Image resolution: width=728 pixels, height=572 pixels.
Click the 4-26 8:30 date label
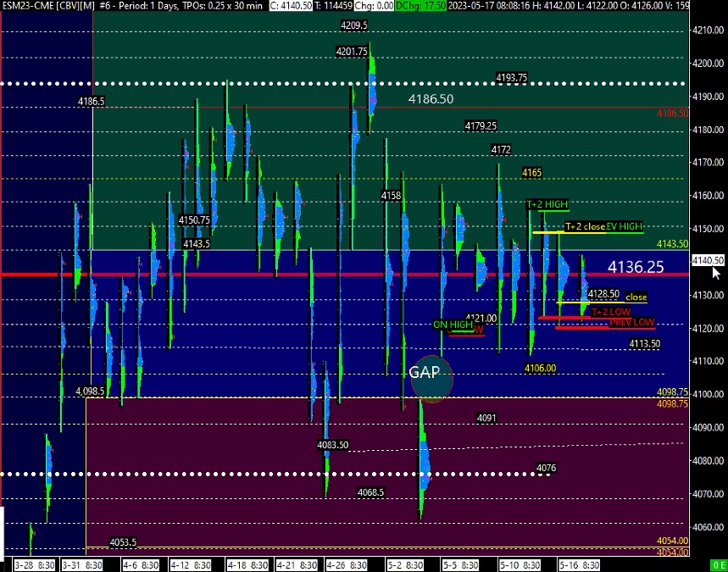(x=346, y=565)
